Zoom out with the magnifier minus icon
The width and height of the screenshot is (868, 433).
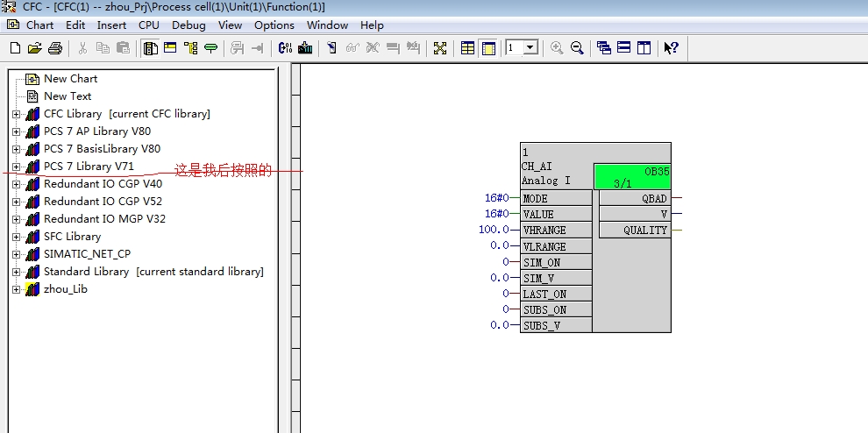[577, 48]
